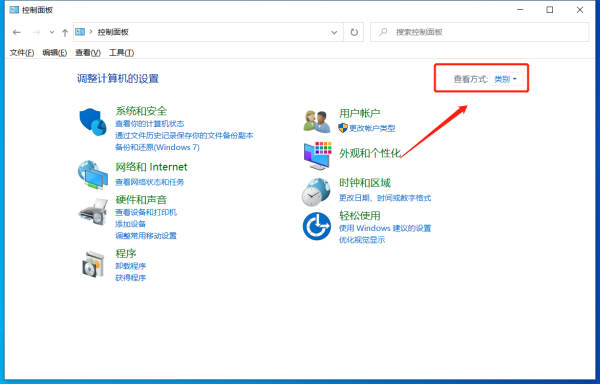Open 更改日期、时间或数字格式 link
The image size is (600, 384).
click(385, 198)
